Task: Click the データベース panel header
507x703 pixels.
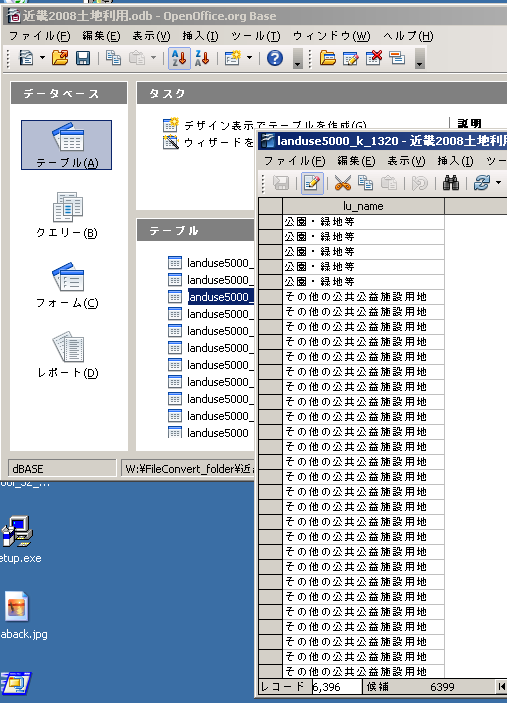Action: (69, 93)
